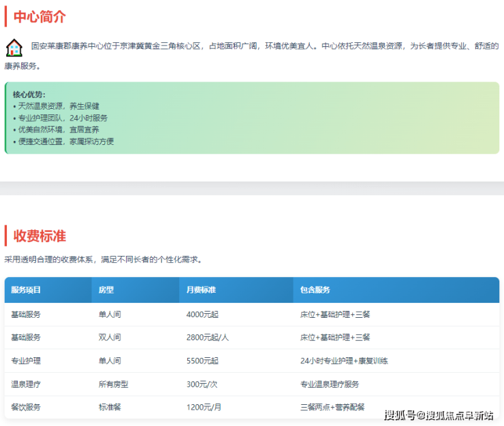Click the 收费标准 section heading

coord(40,236)
